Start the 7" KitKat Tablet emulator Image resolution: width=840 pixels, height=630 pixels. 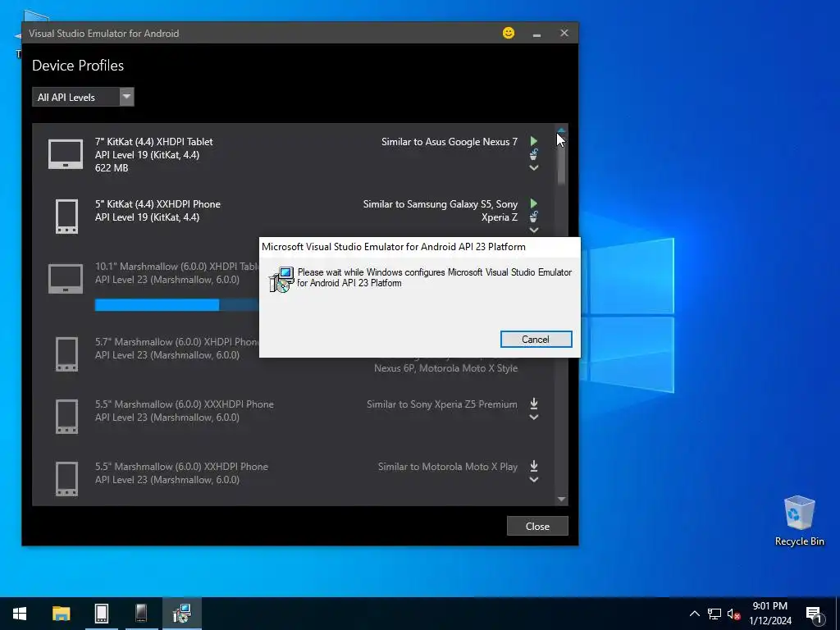pos(533,141)
